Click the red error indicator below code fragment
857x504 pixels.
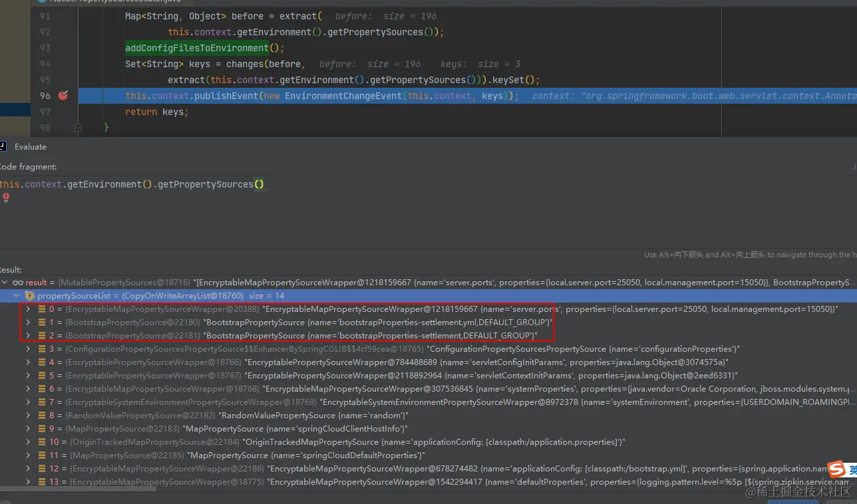(x=6, y=197)
